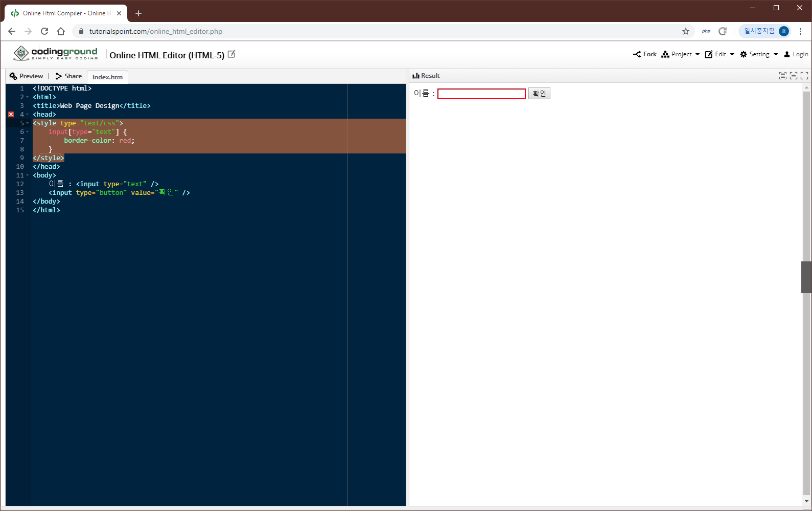
Task: Click the <!DOCTYPE html> code line
Action: click(x=62, y=88)
